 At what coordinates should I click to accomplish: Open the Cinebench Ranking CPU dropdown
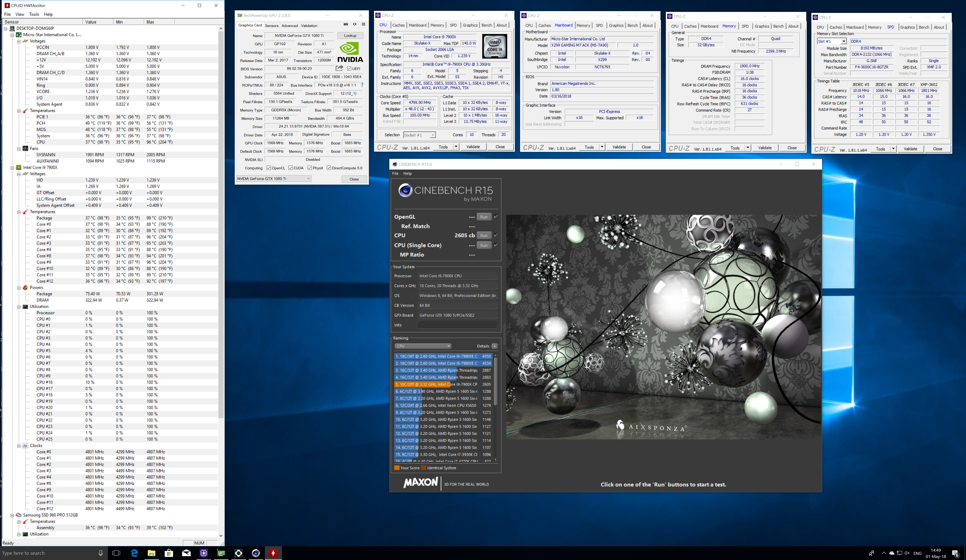(423, 346)
